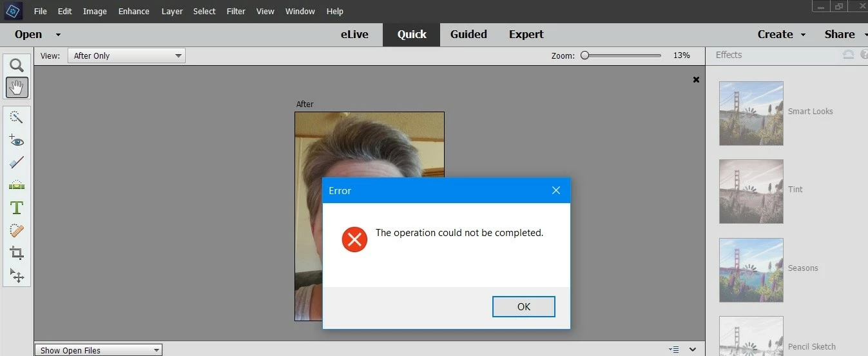The image size is (868, 356).
Task: Click the After photo preview
Action: pos(369,216)
